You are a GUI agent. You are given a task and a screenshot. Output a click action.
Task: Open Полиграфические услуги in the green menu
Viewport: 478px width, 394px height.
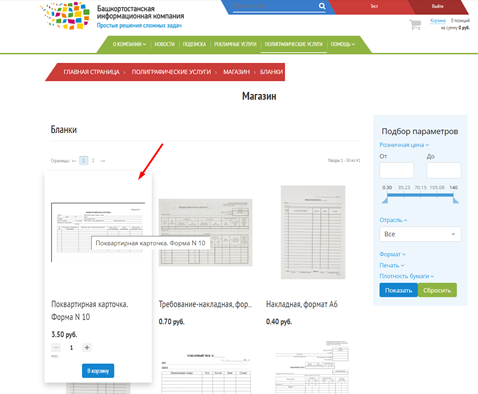click(x=293, y=44)
